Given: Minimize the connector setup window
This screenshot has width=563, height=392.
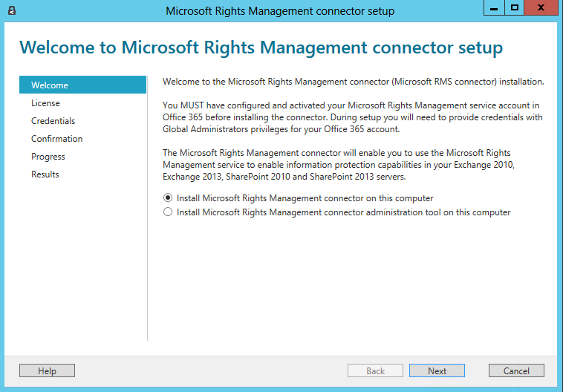Looking at the screenshot, I should pyautogui.click(x=494, y=8).
